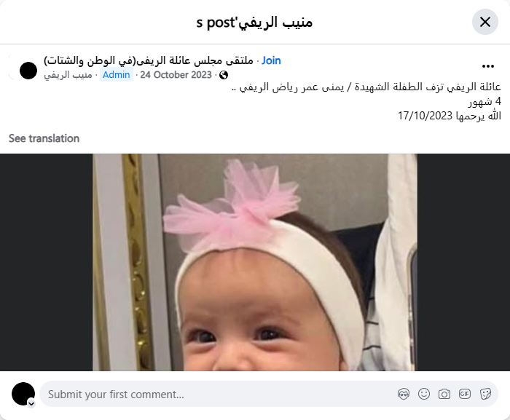The width and height of the screenshot is (510, 420).
Task: Insert an emoji using the smiley icon
Action: coord(424,394)
